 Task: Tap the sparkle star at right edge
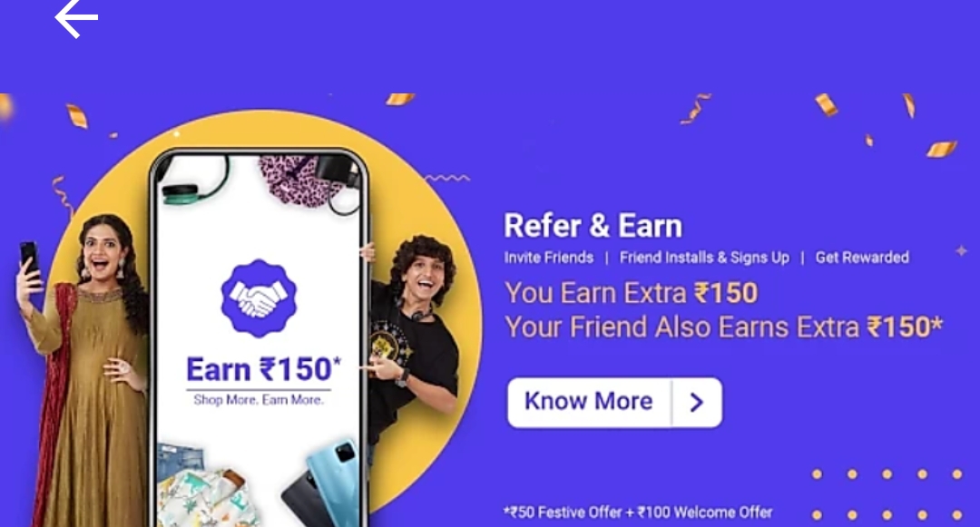tap(961, 251)
